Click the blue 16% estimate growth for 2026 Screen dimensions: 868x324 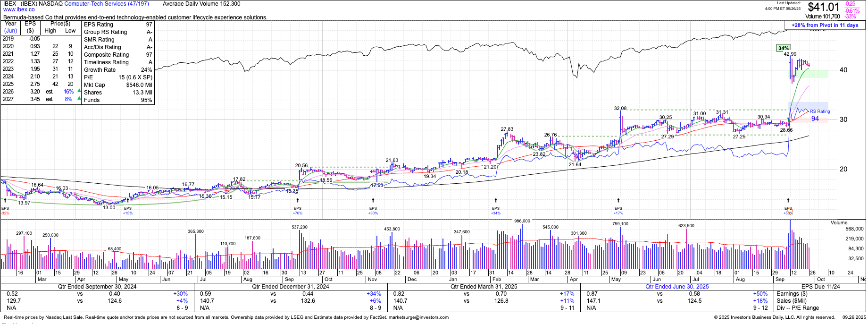point(69,92)
